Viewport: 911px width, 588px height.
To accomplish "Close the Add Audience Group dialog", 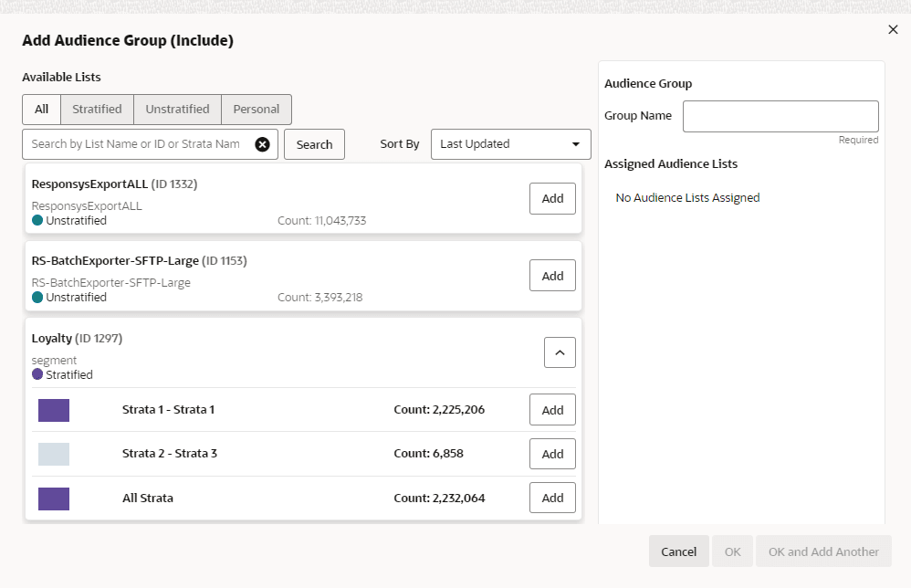I will [893, 29].
